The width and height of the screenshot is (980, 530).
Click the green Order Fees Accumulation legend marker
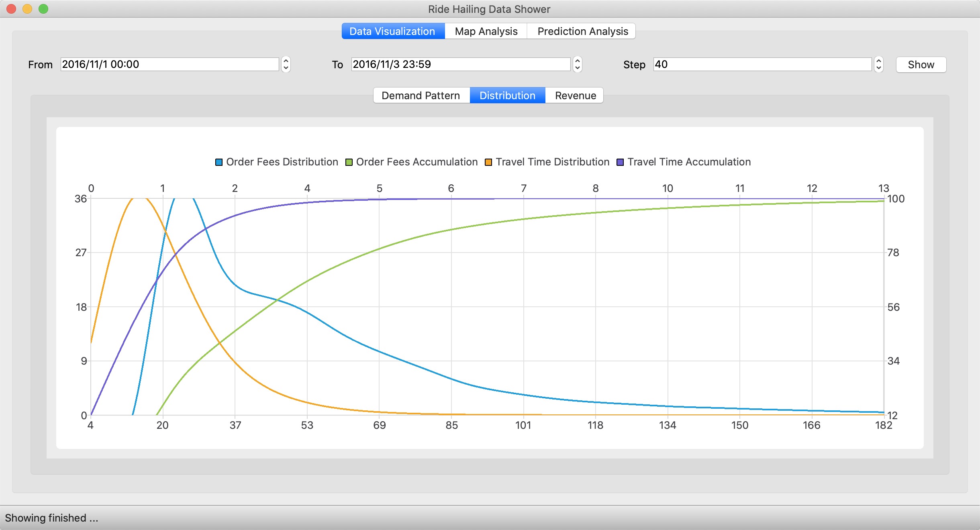coord(349,162)
